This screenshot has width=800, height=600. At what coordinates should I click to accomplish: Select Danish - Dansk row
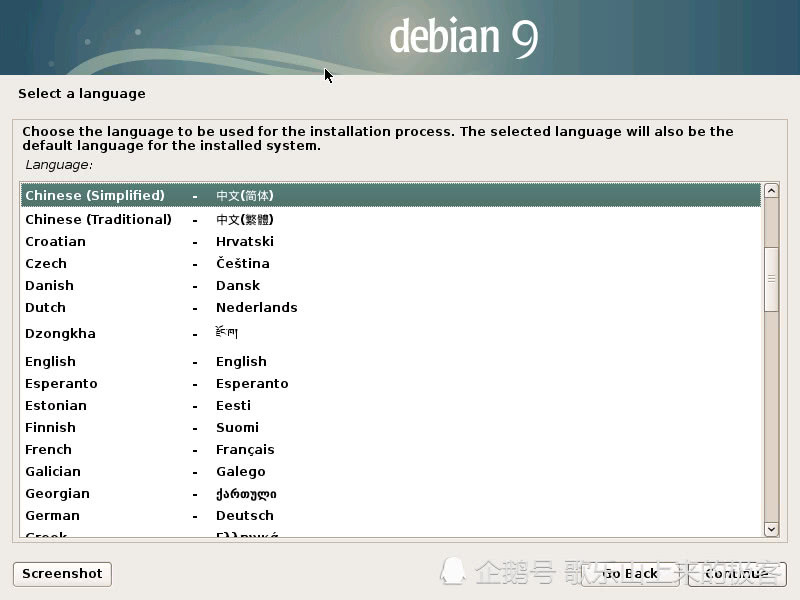click(391, 285)
